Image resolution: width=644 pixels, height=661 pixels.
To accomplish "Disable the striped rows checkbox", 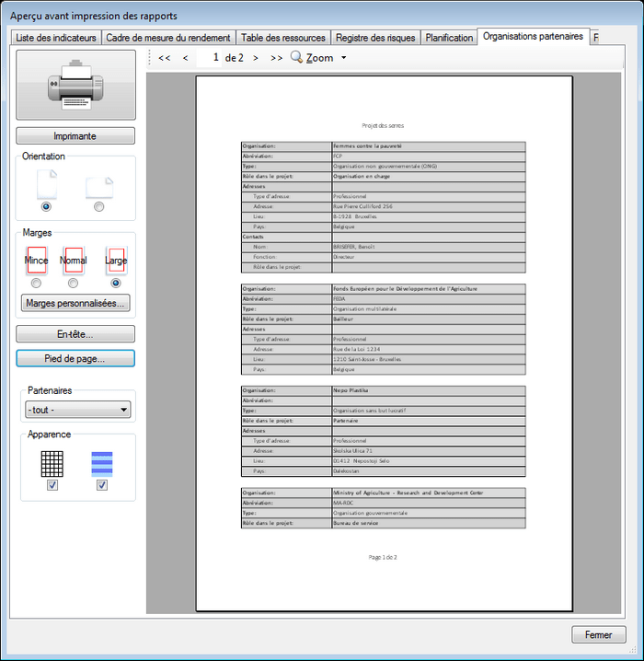I will 101,485.
